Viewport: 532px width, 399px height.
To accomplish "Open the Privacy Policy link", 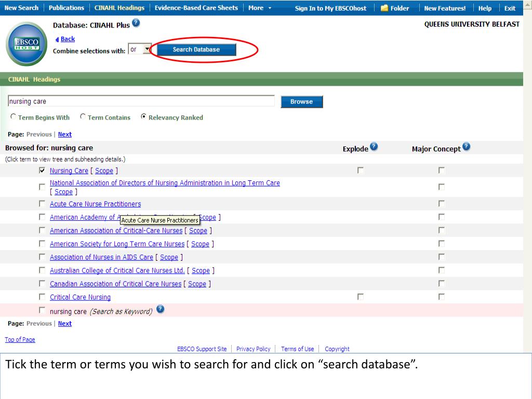I will (253, 349).
